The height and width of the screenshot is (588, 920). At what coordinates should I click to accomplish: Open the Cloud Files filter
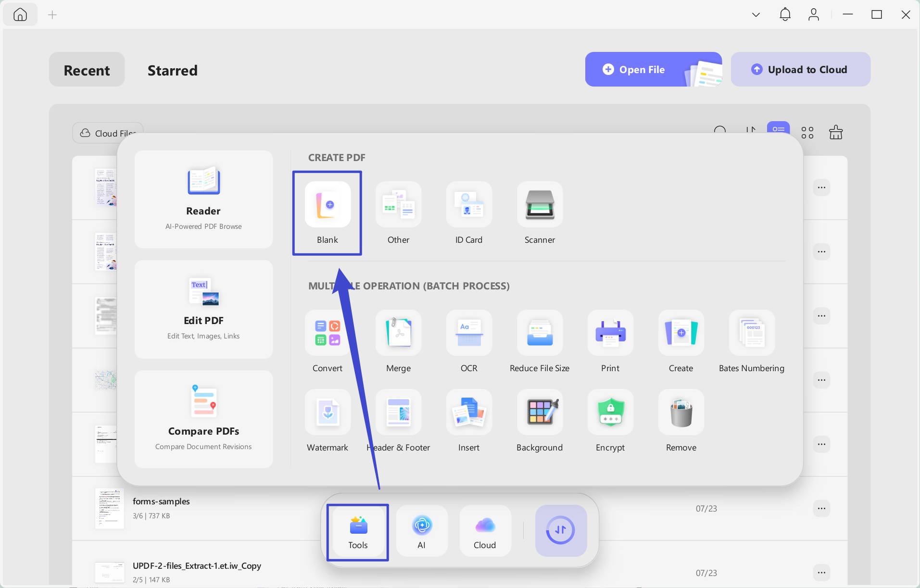(108, 133)
